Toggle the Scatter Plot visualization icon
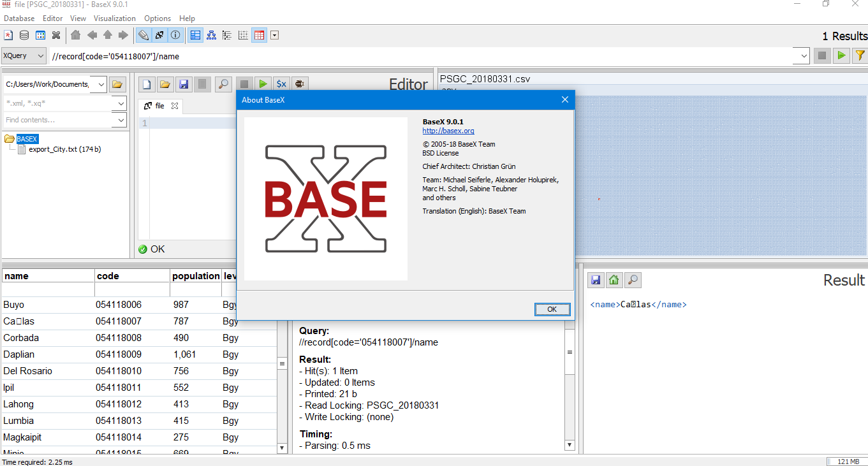Viewport: 868px width, 466px height. pos(243,35)
